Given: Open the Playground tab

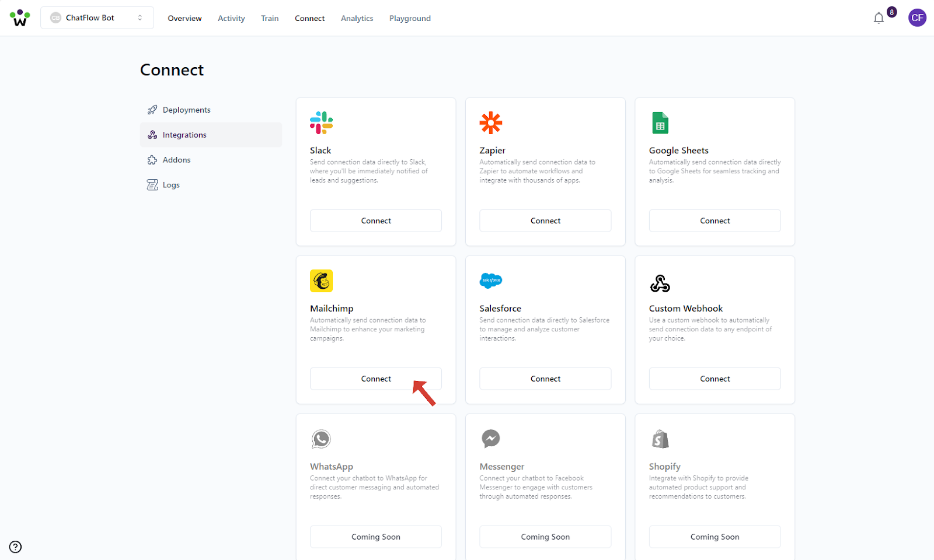Looking at the screenshot, I should 410,18.
